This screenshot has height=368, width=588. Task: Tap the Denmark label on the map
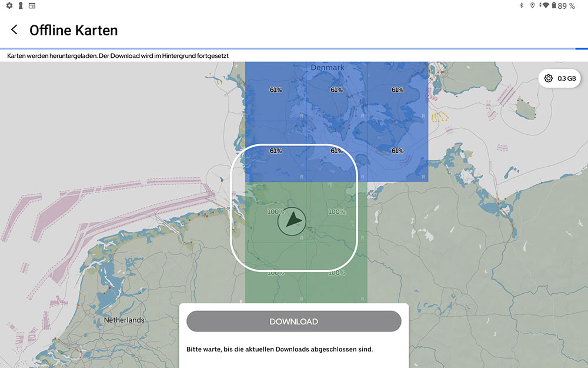click(x=328, y=68)
